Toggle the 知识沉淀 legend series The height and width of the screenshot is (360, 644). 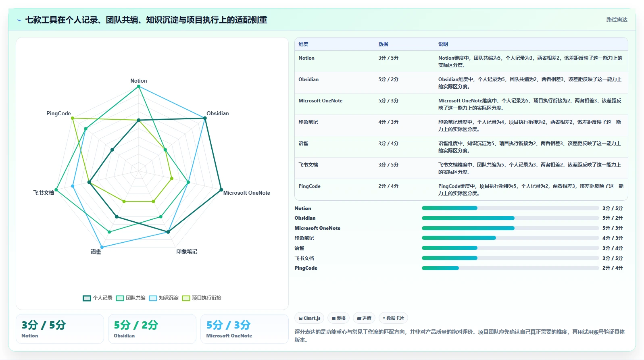point(164,298)
